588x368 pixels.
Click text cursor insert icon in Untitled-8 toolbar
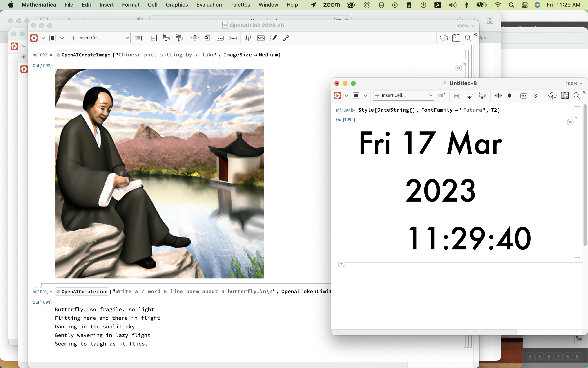pyautogui.click(x=498, y=96)
